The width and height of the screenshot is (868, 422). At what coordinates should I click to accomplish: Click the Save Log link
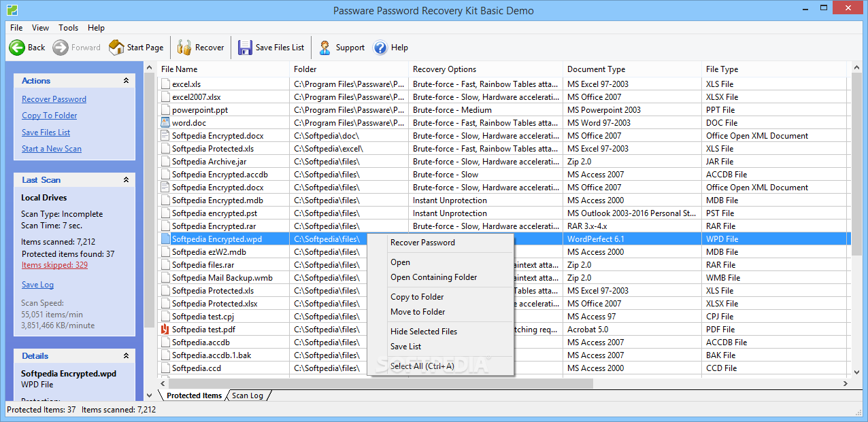(37, 285)
